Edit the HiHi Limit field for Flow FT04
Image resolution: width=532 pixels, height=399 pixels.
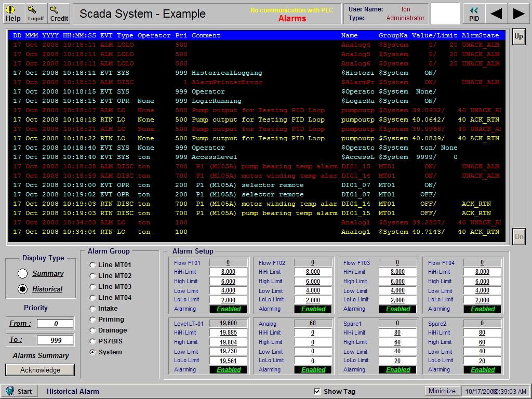[x=482, y=272]
